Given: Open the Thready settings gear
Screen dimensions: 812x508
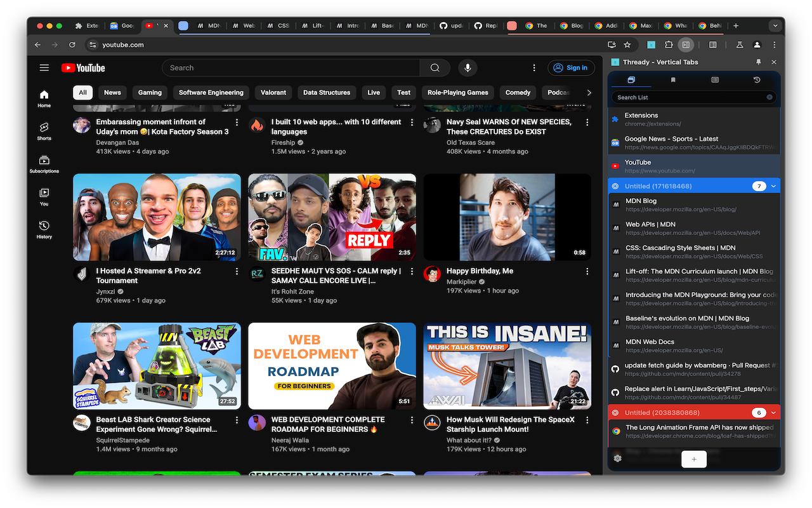Looking at the screenshot, I should click(x=617, y=458).
